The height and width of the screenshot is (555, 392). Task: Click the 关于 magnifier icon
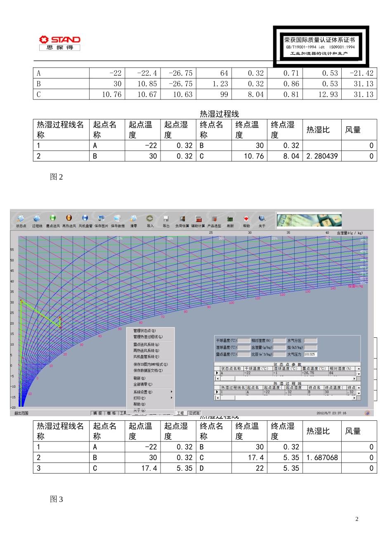click(x=262, y=218)
